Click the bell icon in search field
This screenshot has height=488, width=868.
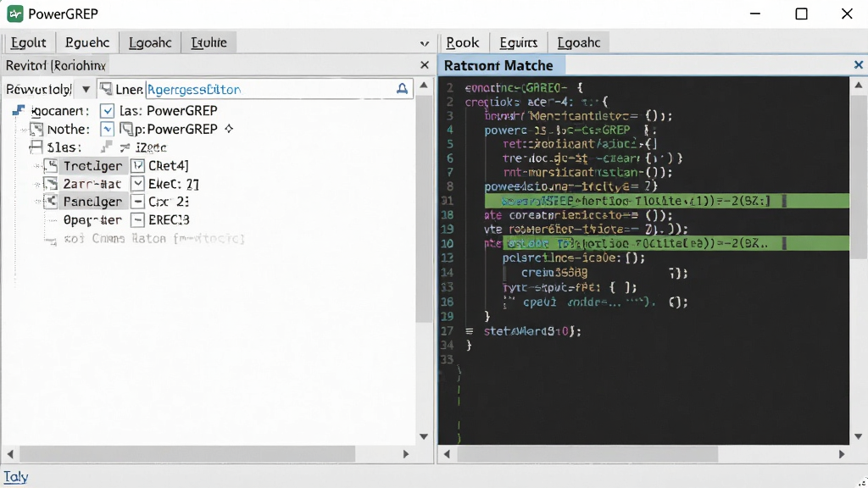click(x=402, y=88)
